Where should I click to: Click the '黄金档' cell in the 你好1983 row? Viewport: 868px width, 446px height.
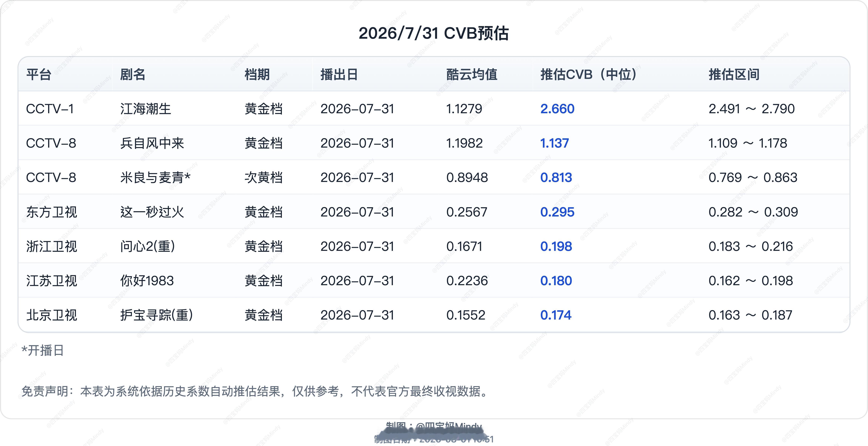[263, 281]
